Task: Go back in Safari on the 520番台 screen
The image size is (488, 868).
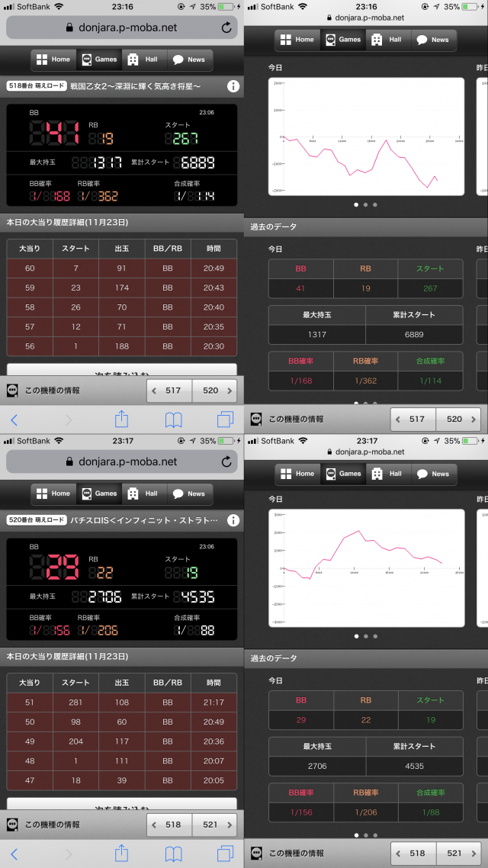Action: 14,854
